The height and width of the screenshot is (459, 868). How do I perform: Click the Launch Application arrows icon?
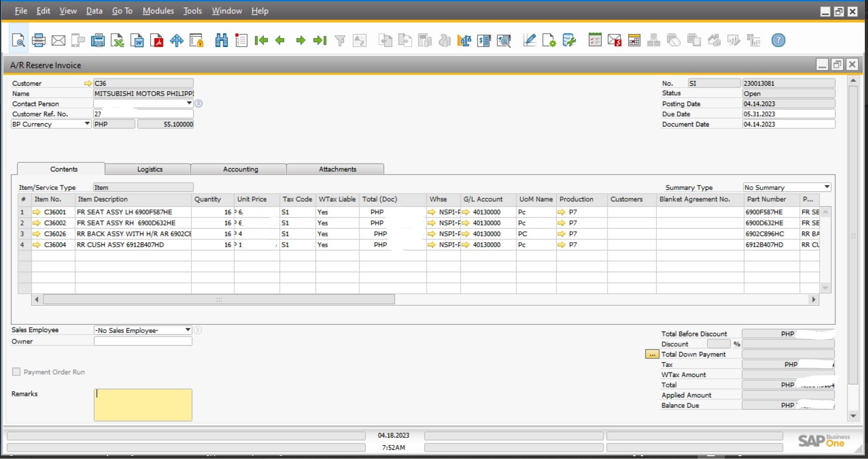(177, 41)
